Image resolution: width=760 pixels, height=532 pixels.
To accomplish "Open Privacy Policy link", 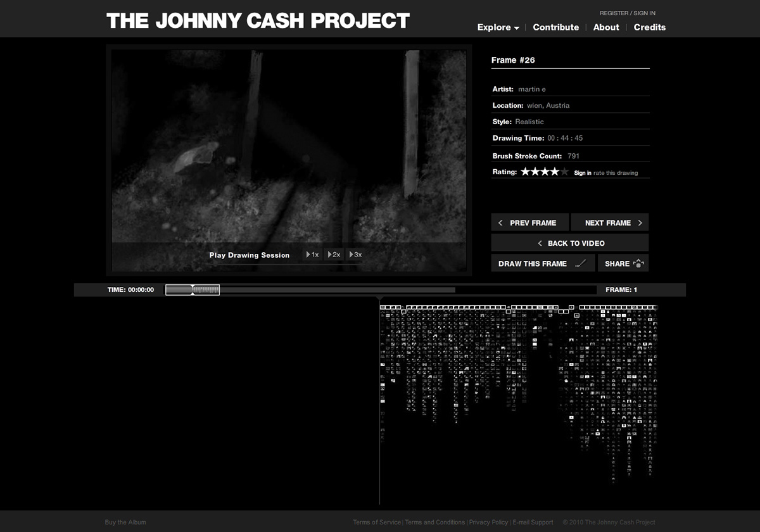I will click(x=488, y=522).
